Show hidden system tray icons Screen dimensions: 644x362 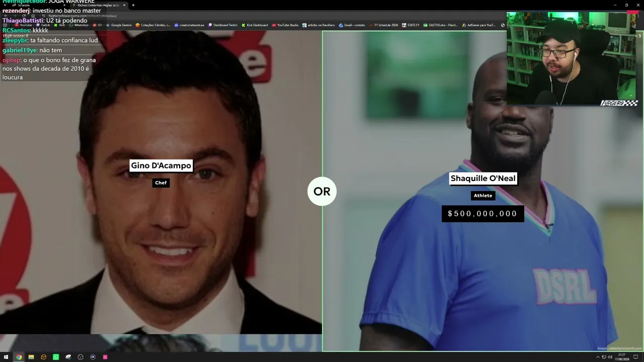[597, 357]
